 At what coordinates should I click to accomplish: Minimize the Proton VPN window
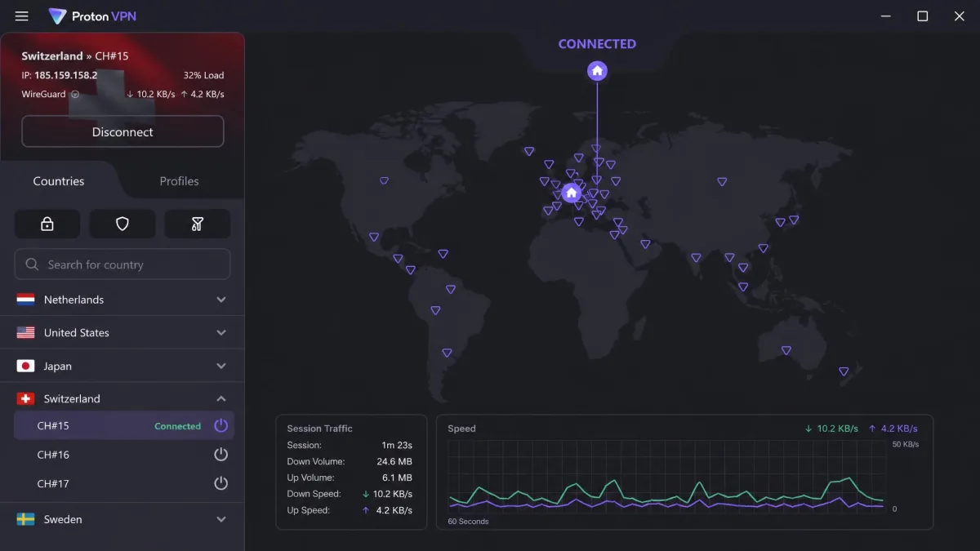point(885,16)
